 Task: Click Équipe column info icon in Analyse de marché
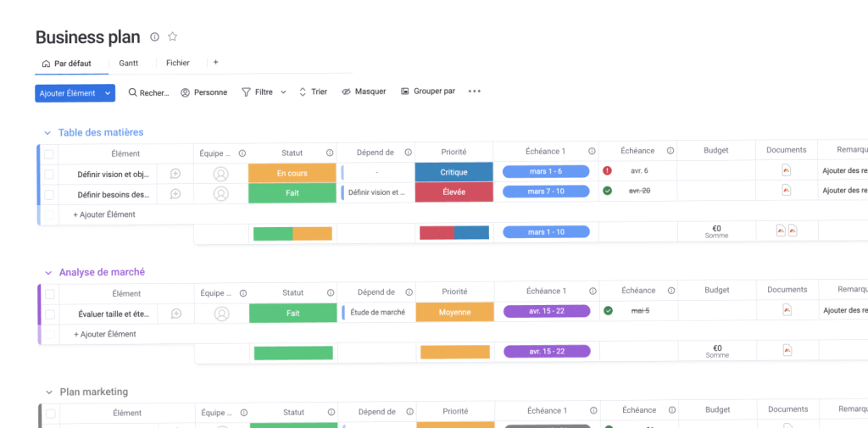[x=243, y=293]
